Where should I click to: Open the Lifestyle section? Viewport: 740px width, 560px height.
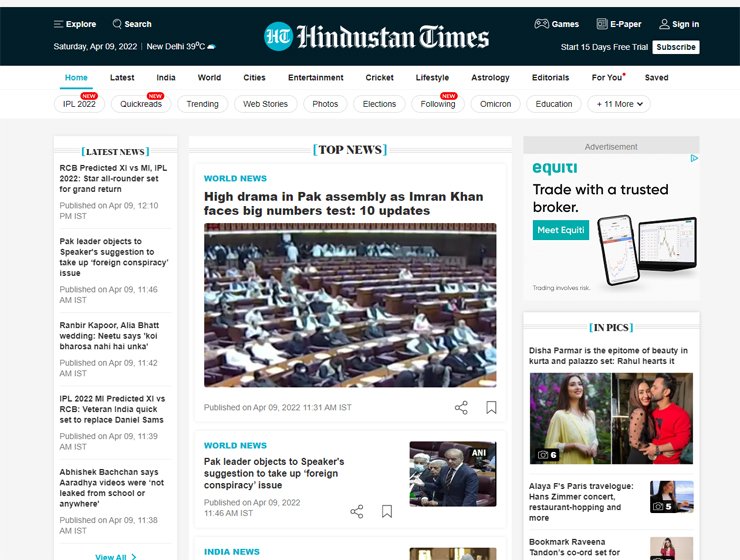[x=432, y=77]
